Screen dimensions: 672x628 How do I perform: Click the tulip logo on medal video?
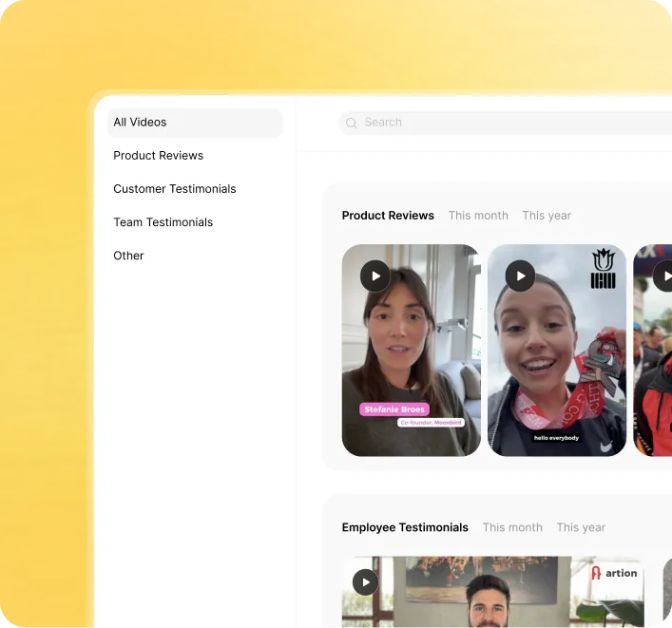(x=603, y=269)
